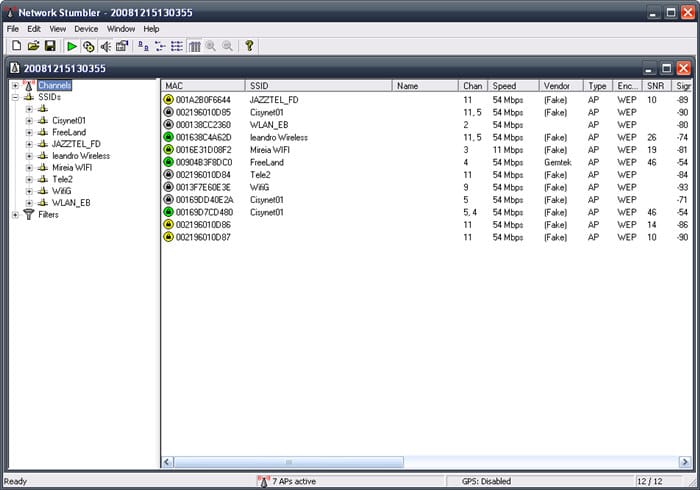Click the Gemtek vendor cell
The height and width of the screenshot is (490, 700).
coord(558,162)
